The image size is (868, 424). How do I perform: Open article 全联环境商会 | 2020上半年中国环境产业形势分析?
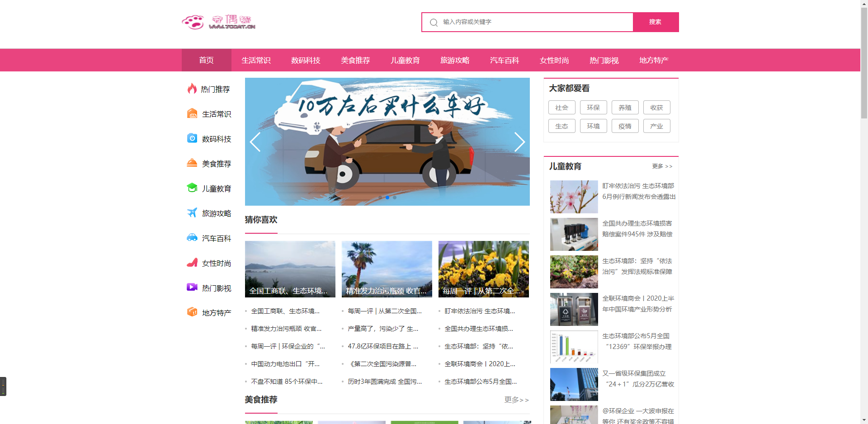coord(638,304)
